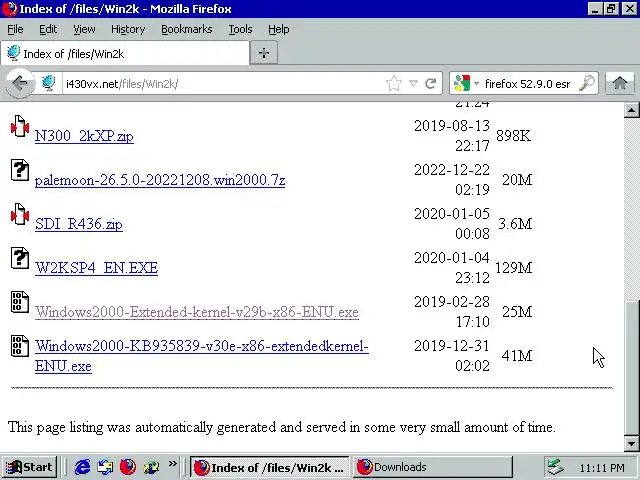Click the site identity globe icon in the address bar

pyautogui.click(x=49, y=83)
